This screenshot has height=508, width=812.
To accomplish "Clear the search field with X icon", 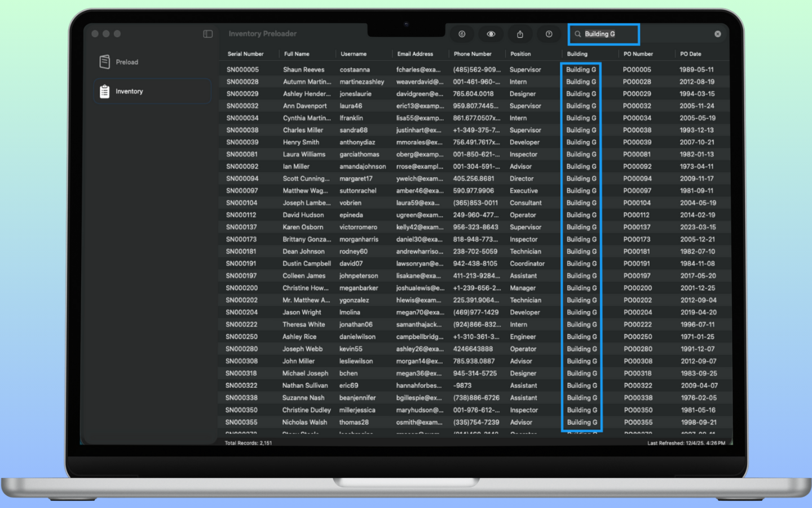I will [717, 34].
